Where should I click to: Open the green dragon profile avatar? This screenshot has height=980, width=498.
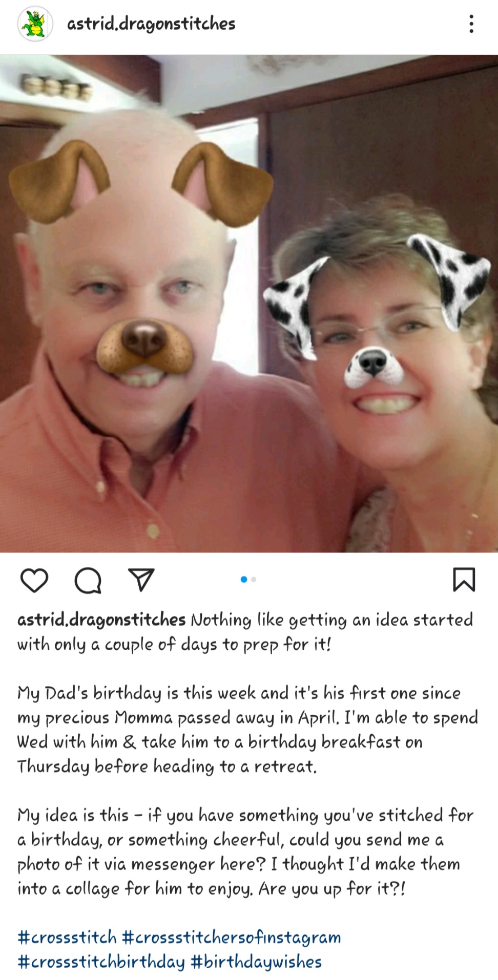pyautogui.click(x=35, y=24)
